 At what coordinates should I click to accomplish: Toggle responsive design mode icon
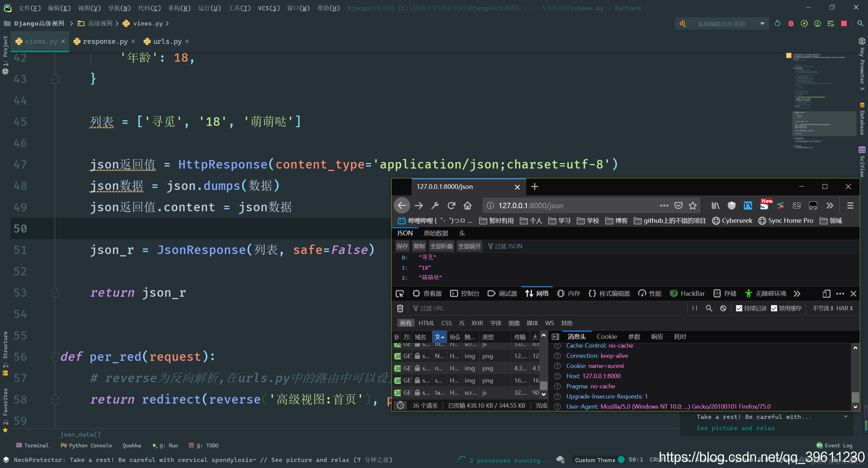click(826, 294)
